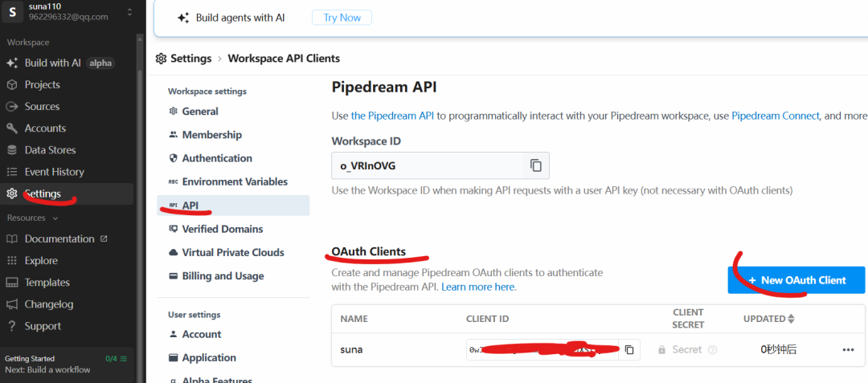Click the Projects cube icon

pyautogui.click(x=11, y=84)
